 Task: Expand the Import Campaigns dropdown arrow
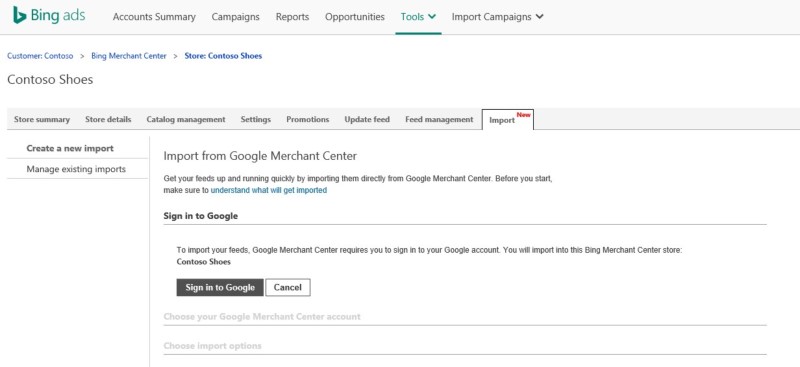[540, 16]
